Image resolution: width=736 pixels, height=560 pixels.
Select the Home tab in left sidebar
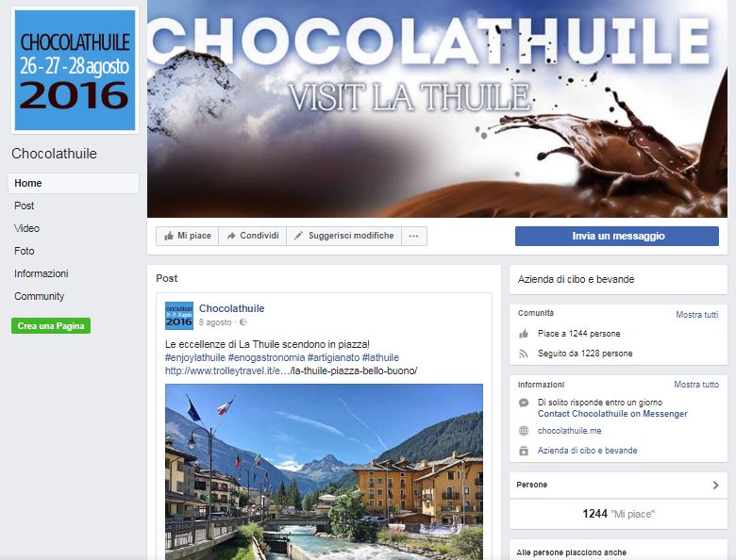click(74, 184)
